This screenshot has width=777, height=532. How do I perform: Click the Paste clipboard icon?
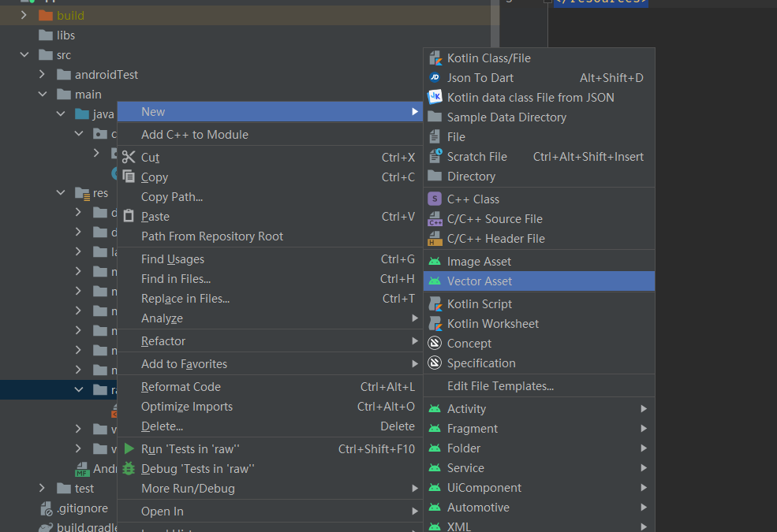tap(129, 216)
